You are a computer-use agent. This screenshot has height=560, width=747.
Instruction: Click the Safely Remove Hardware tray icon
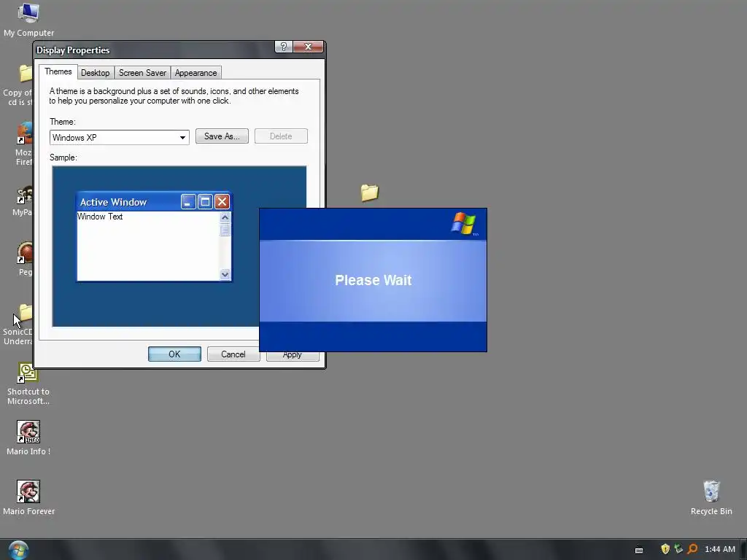tap(678, 549)
